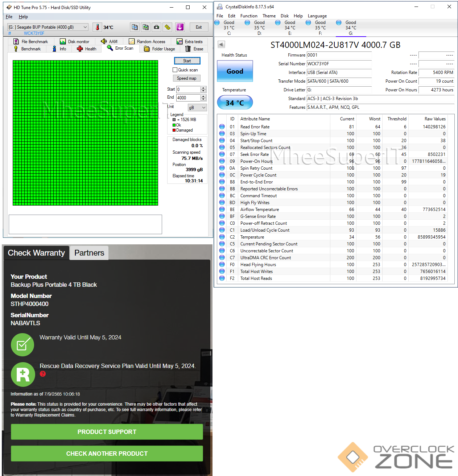Click the red question mark beside Rescue plan
This screenshot has width=458, height=476.
43,374
